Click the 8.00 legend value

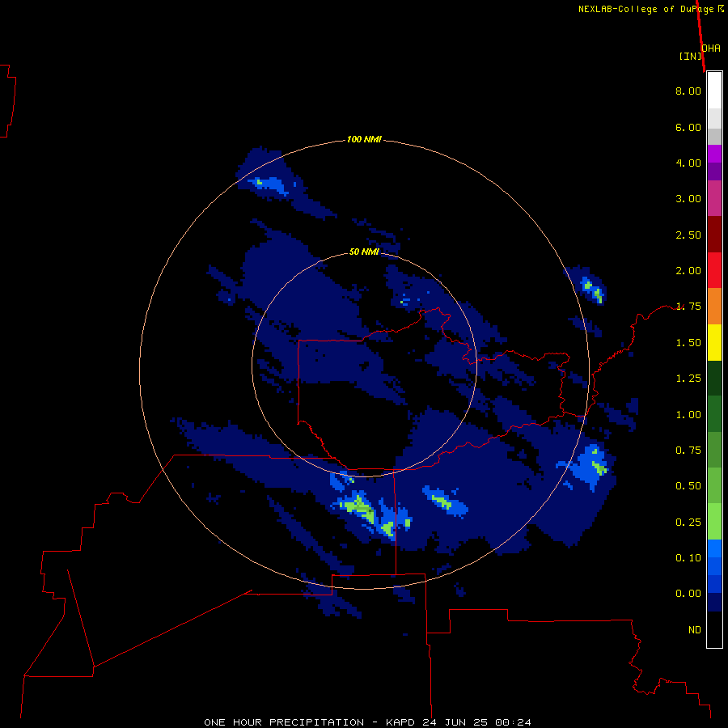(688, 91)
